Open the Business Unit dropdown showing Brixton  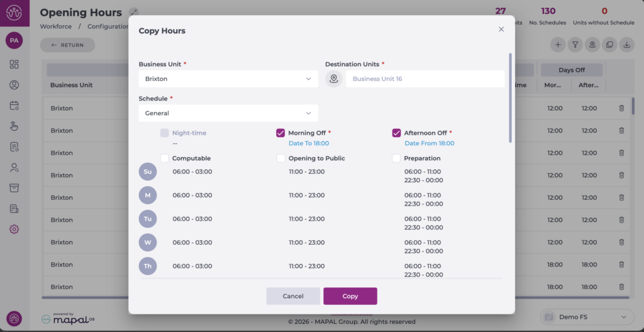pyautogui.click(x=228, y=79)
